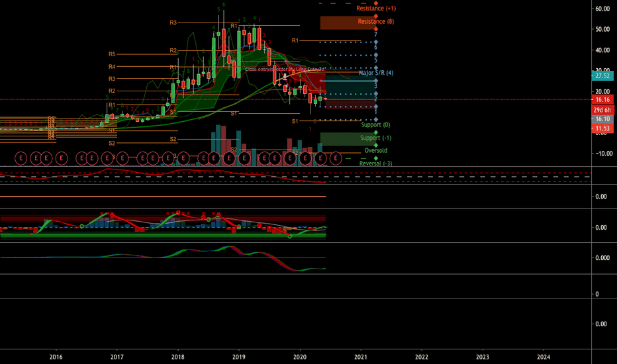The height and width of the screenshot is (364, 617).
Task: Select the Support (-1) label
Action: click(376, 138)
